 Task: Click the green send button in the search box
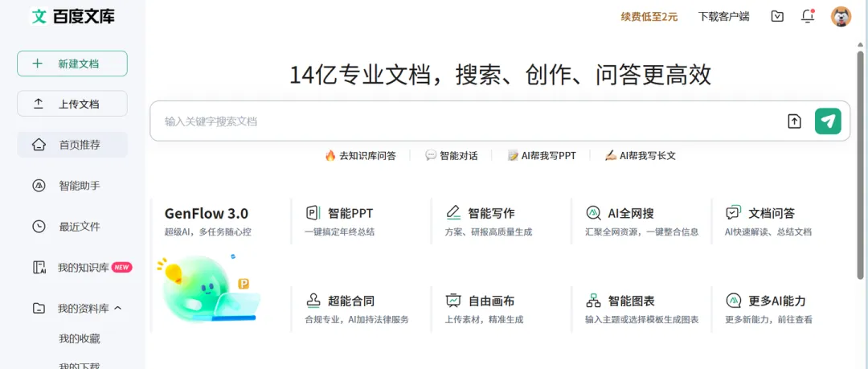pyautogui.click(x=828, y=121)
